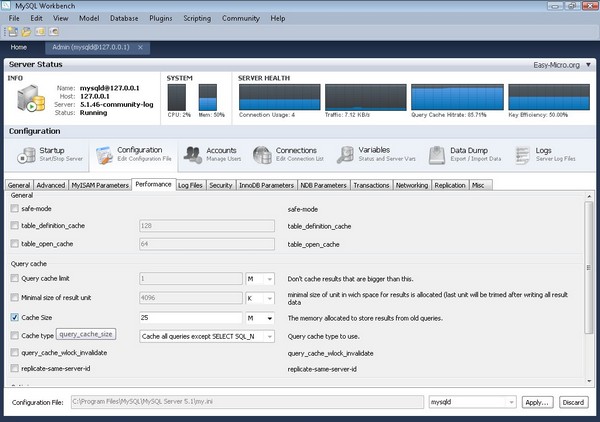The width and height of the screenshot is (600, 422).
Task: Click the scrollbar down arrow
Action: click(x=589, y=381)
